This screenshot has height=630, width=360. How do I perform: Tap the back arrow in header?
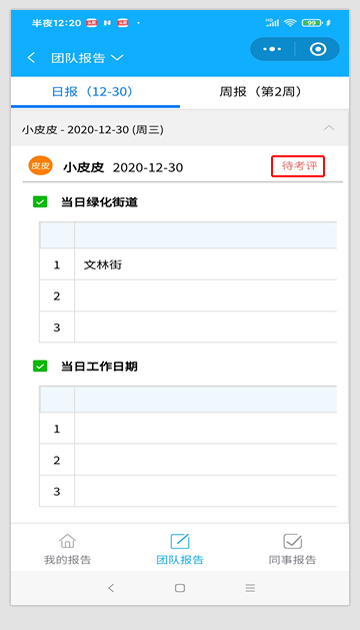(31, 57)
